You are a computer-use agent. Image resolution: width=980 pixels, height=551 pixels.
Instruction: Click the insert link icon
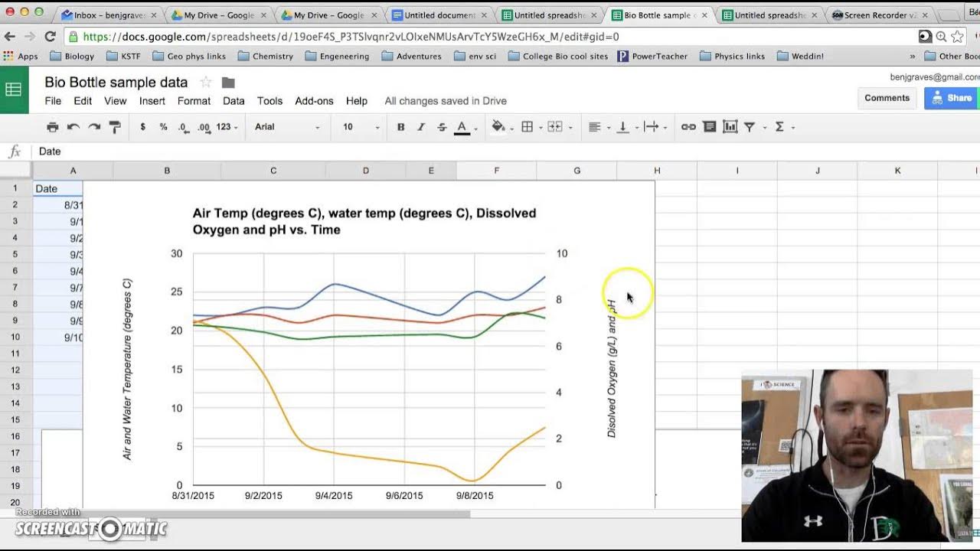tap(688, 127)
